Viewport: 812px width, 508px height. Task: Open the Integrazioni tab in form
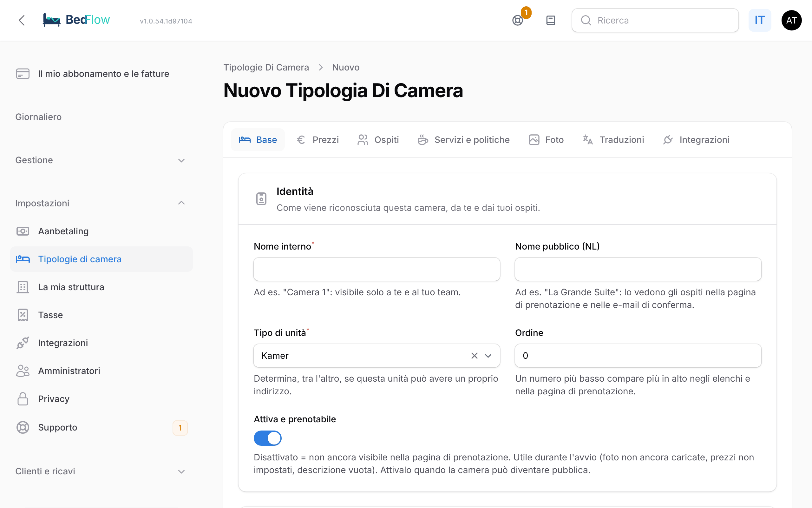point(696,140)
